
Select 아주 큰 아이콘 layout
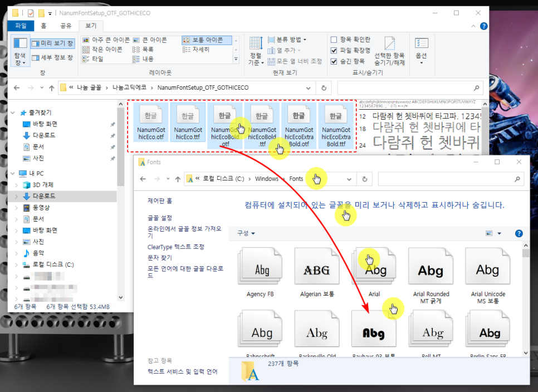click(x=106, y=40)
